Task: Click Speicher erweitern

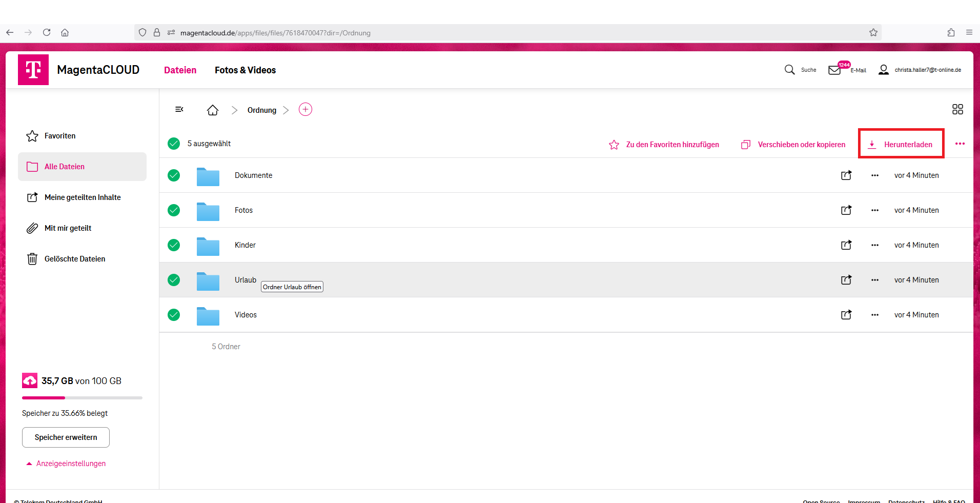Action: coord(66,437)
